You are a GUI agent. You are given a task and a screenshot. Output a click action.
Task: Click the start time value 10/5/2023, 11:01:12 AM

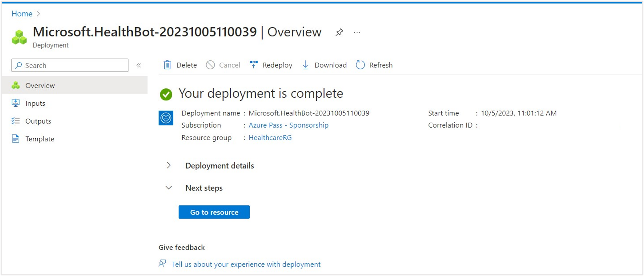519,113
